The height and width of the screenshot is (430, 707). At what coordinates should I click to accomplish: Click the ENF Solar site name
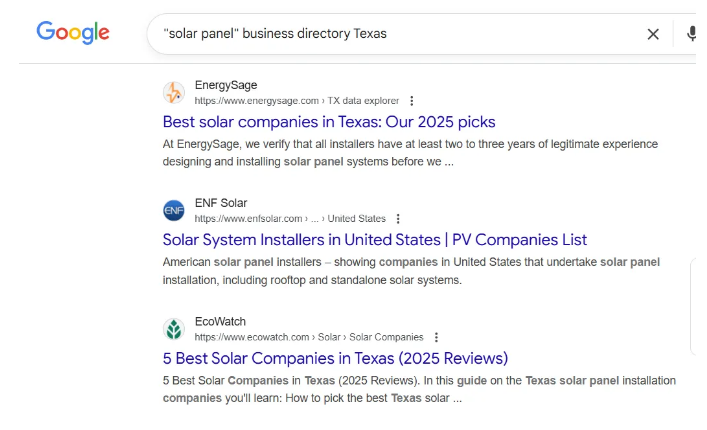[x=221, y=203]
